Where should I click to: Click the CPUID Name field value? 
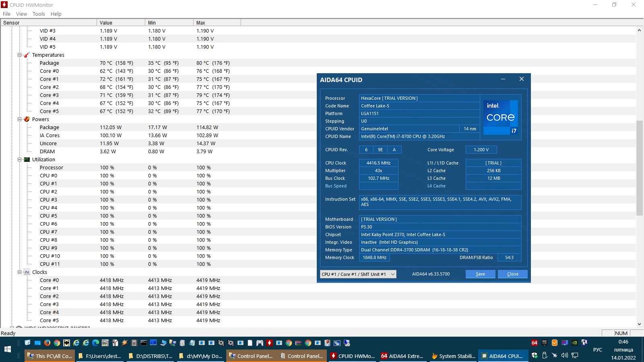[419, 136]
